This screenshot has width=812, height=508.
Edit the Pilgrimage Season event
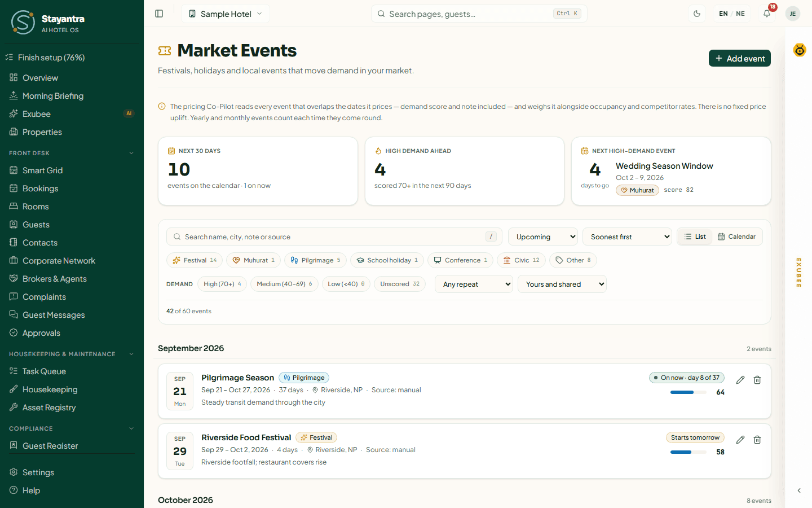(x=740, y=380)
